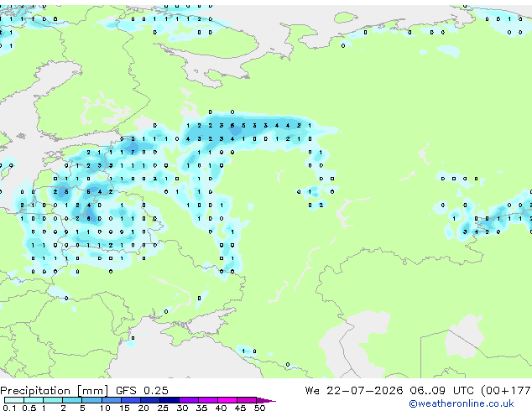Click the legend scale number '25'

tap(163, 408)
